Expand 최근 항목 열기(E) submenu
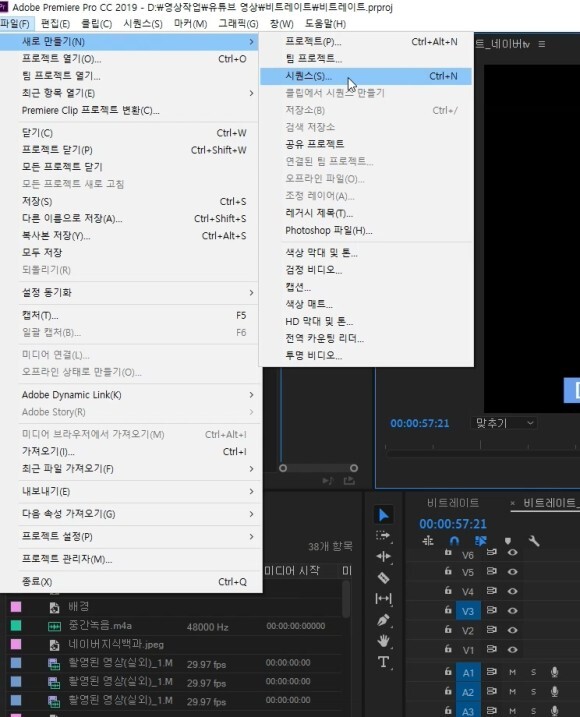This screenshot has height=717, width=580. point(129,93)
